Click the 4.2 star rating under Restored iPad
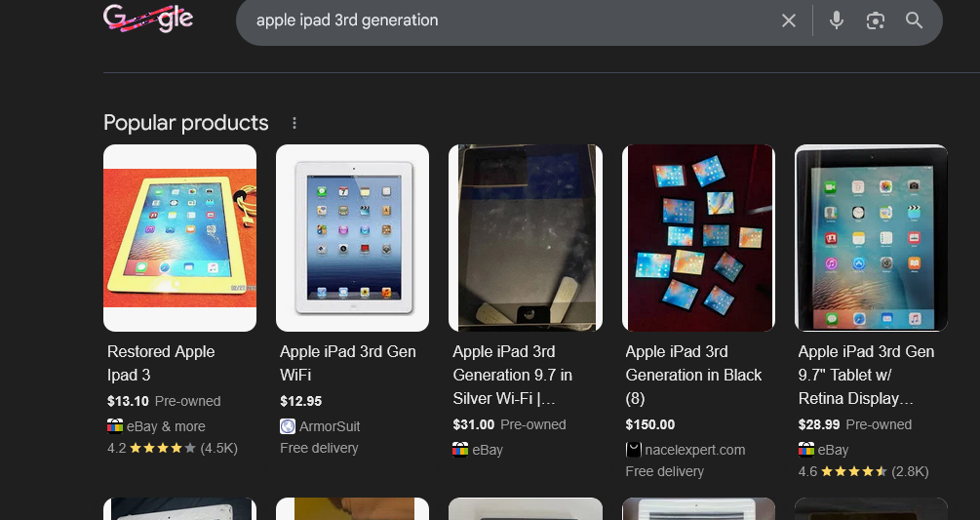 click(173, 448)
